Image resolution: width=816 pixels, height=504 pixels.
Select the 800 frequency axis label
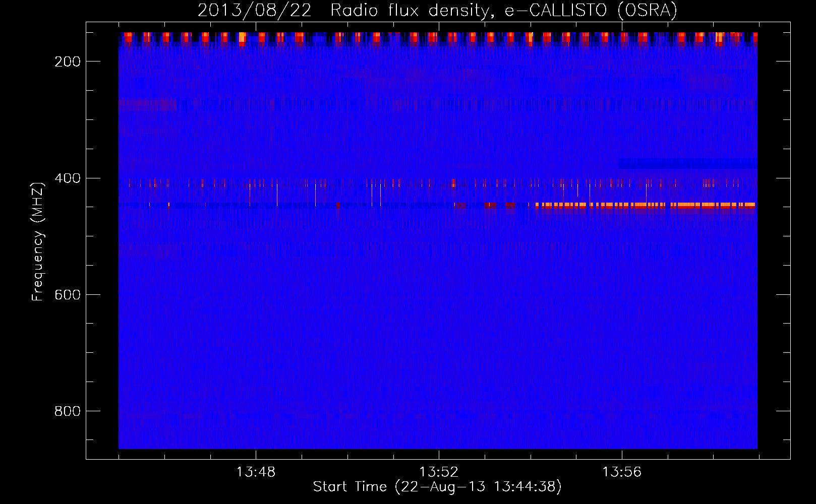[68, 411]
